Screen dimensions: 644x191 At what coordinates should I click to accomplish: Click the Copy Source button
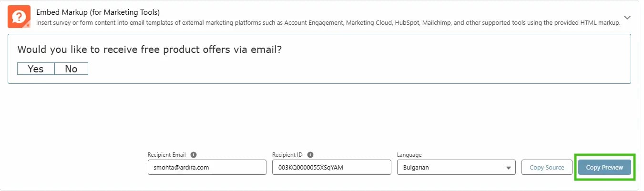tap(547, 167)
